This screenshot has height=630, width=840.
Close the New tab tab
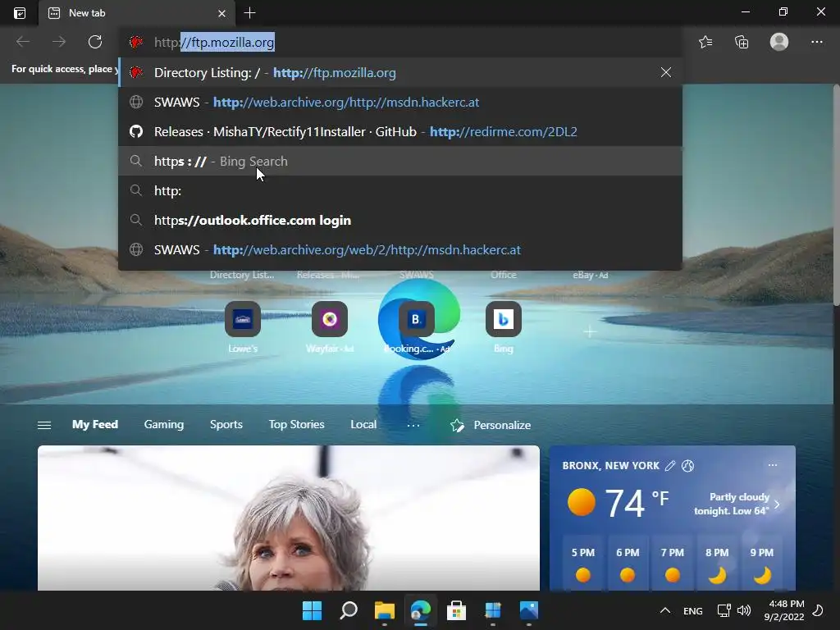pos(221,13)
